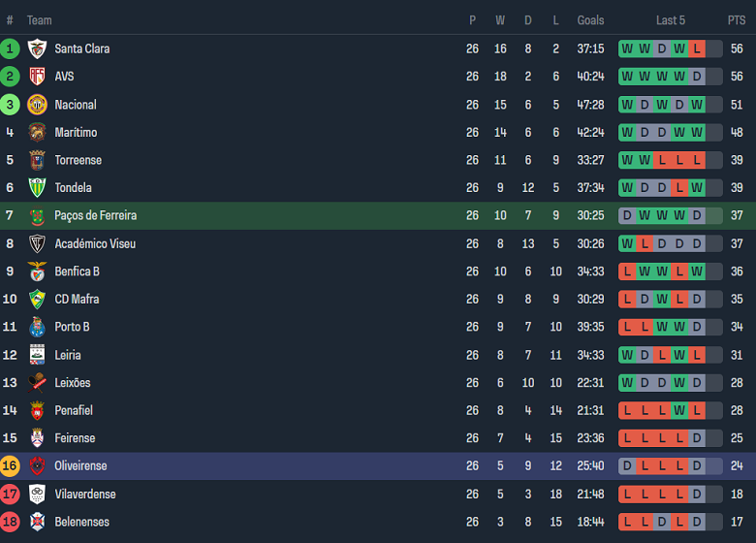Click the Oliveirense team logo

tap(37, 466)
